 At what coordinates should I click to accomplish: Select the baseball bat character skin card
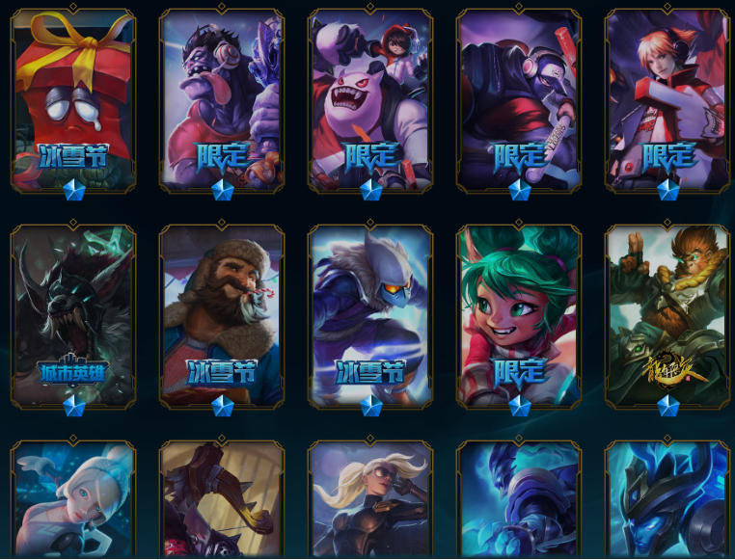coord(519,99)
